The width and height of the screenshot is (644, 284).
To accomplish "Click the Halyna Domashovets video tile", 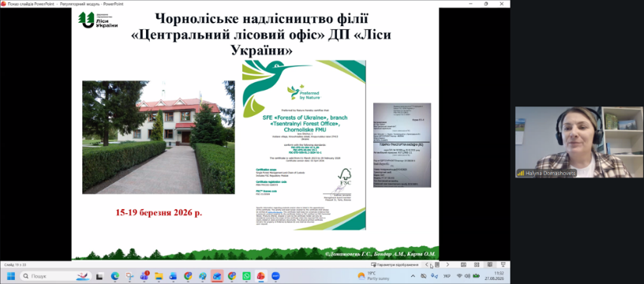I will click(x=579, y=142).
